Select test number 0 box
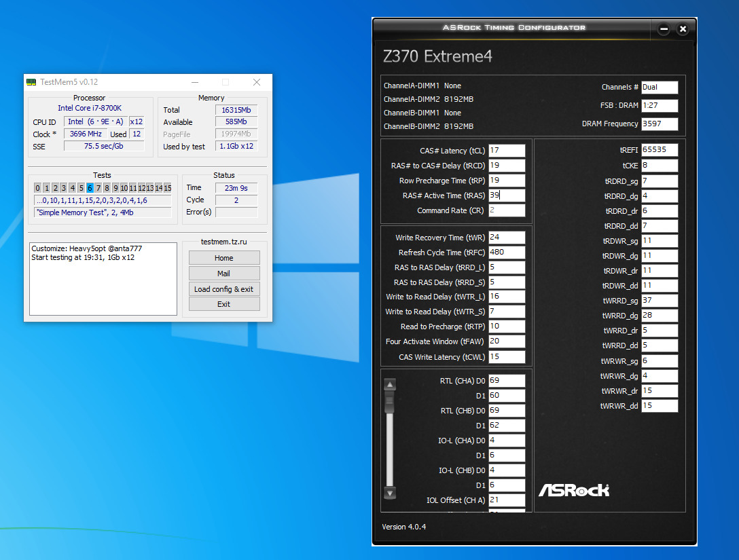The width and height of the screenshot is (739, 560). point(38,188)
